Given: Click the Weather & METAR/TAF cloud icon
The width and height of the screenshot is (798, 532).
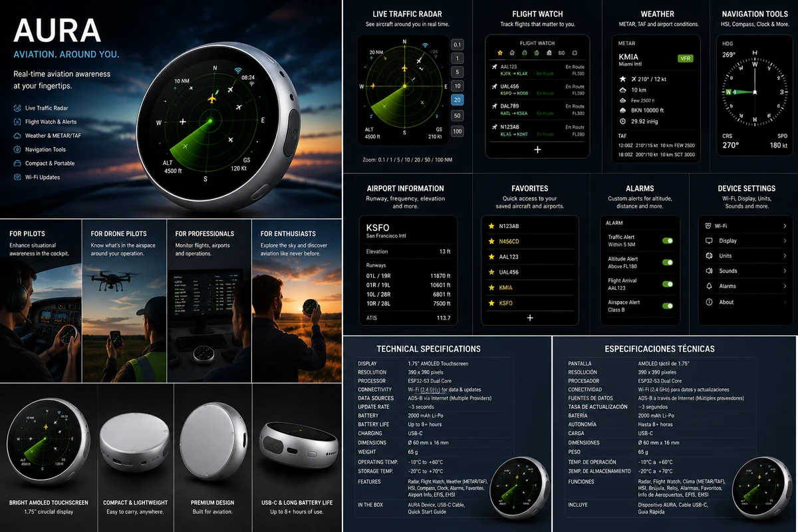Looking at the screenshot, I should 17,136.
